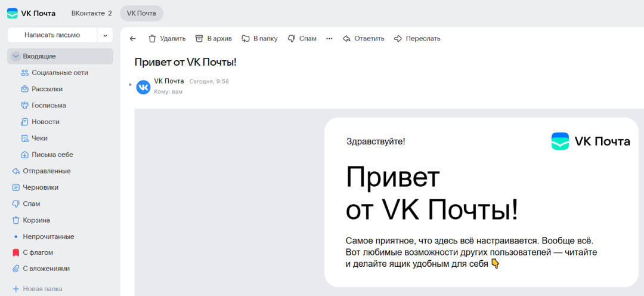Image resolution: width=644 pixels, height=296 pixels.
Task: Open the three-dots more actions menu
Action: coord(329,39)
